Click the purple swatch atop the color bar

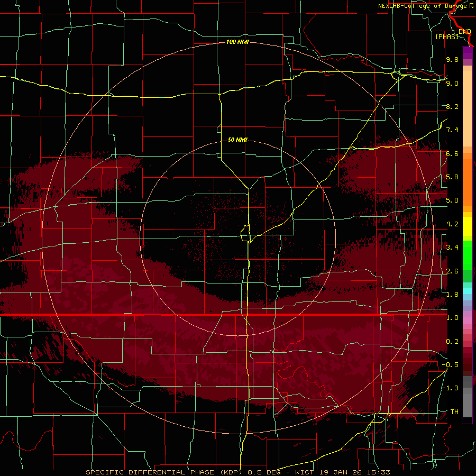tap(467, 53)
